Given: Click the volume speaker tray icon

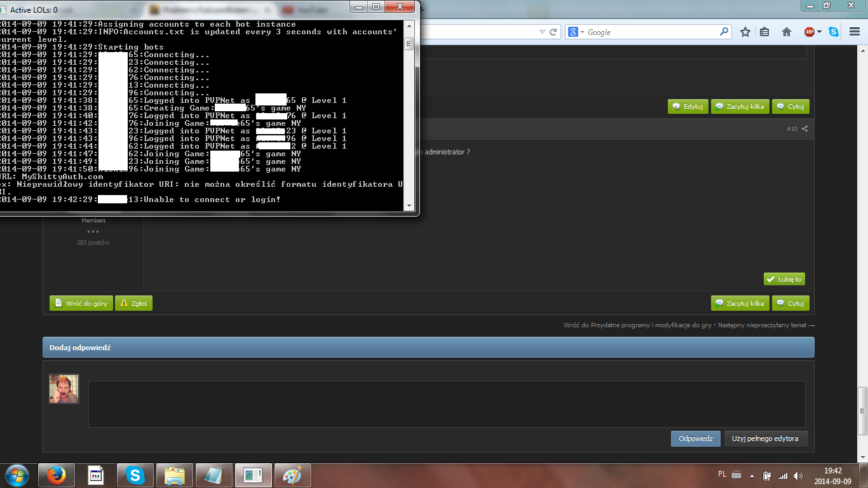Looking at the screenshot, I should point(798,475).
